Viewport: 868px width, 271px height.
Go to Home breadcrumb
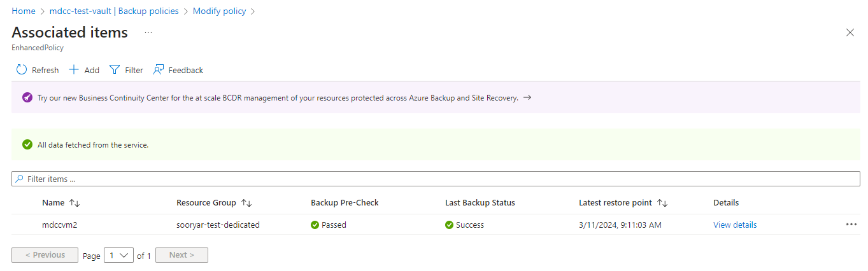pos(24,11)
